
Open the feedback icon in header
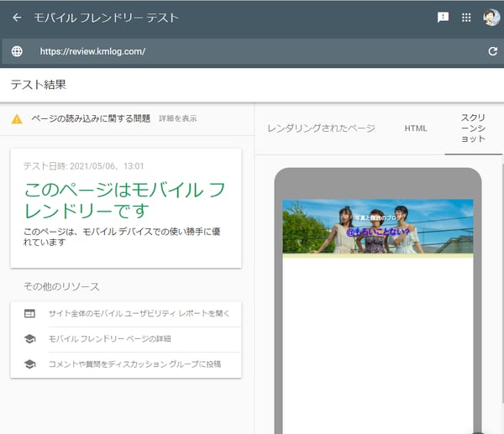[x=443, y=17]
